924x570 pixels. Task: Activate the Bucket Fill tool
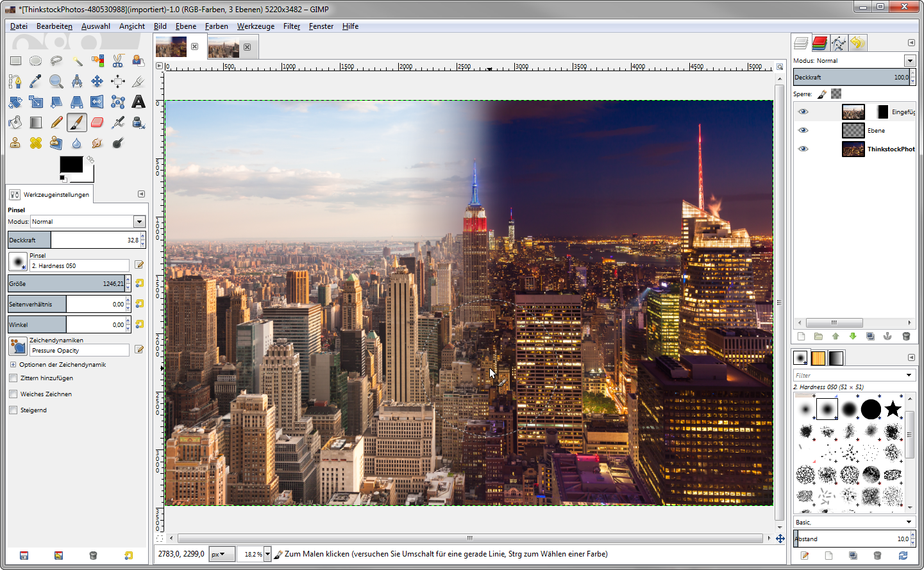pyautogui.click(x=15, y=122)
